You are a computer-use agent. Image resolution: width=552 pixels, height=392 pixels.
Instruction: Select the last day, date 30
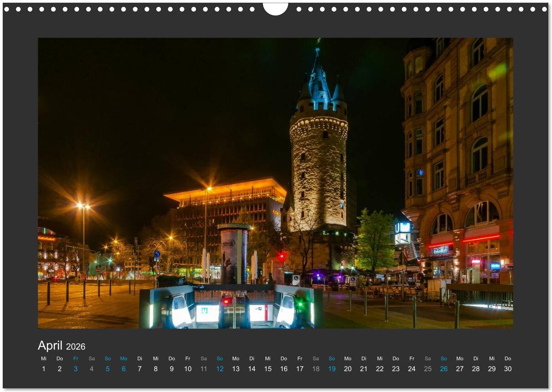[508, 369]
